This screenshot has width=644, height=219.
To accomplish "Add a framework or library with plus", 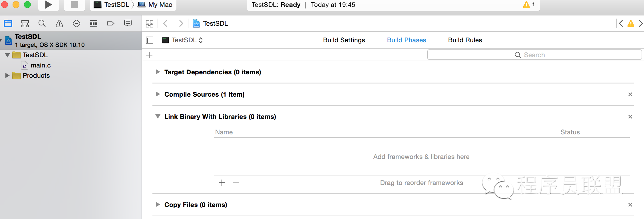I will tap(222, 183).
